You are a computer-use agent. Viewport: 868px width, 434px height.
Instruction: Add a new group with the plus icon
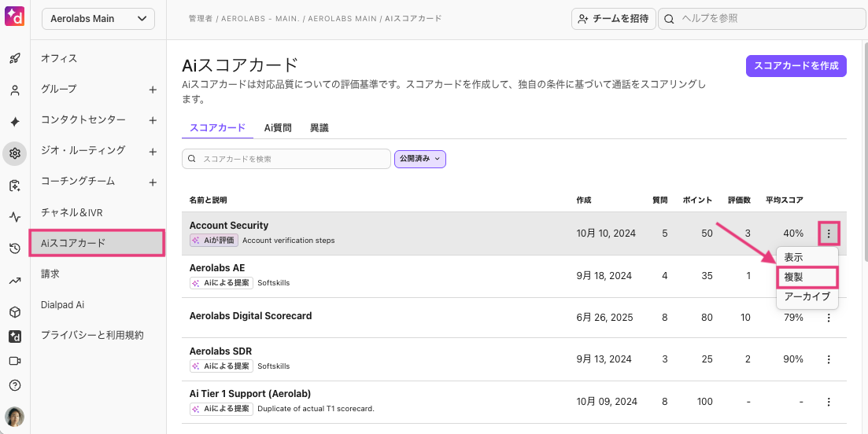(153, 90)
